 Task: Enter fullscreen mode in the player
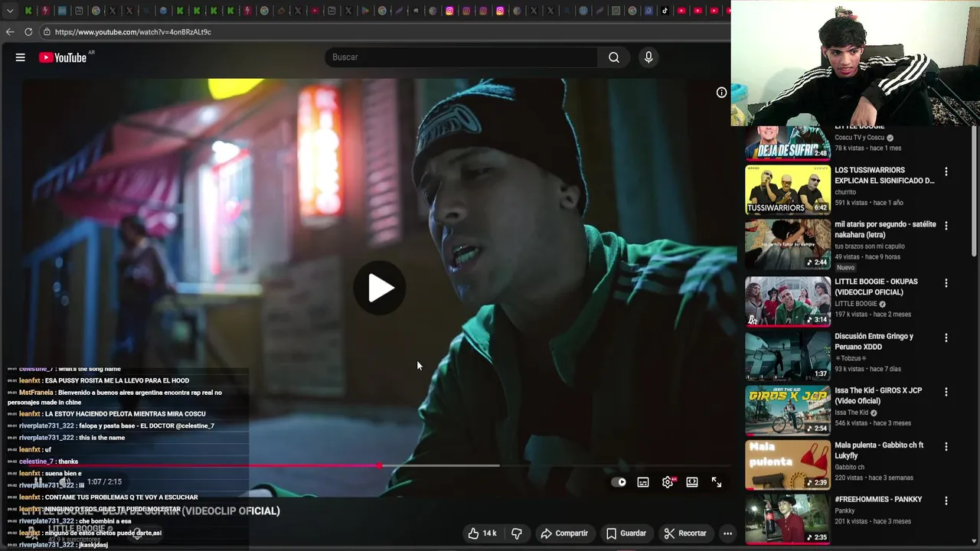(x=717, y=482)
